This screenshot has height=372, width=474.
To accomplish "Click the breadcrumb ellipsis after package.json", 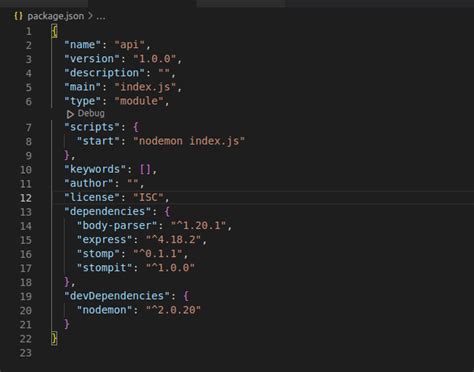I will tap(101, 17).
